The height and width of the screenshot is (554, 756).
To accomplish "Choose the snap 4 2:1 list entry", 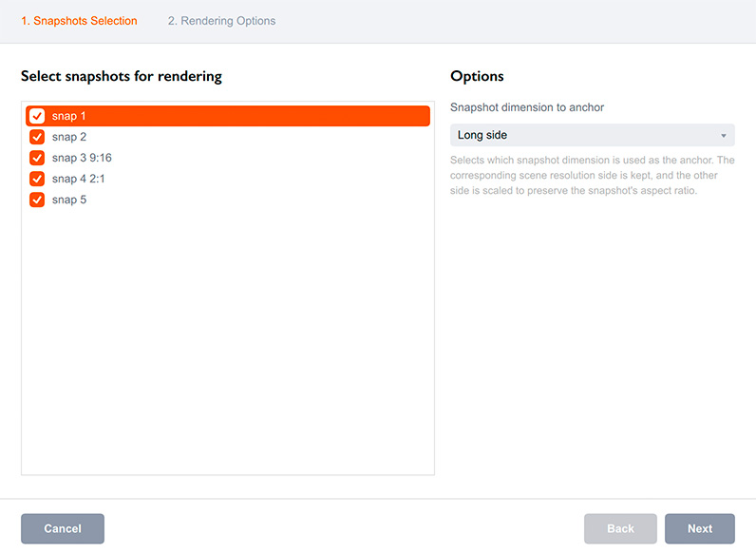I will [x=79, y=179].
